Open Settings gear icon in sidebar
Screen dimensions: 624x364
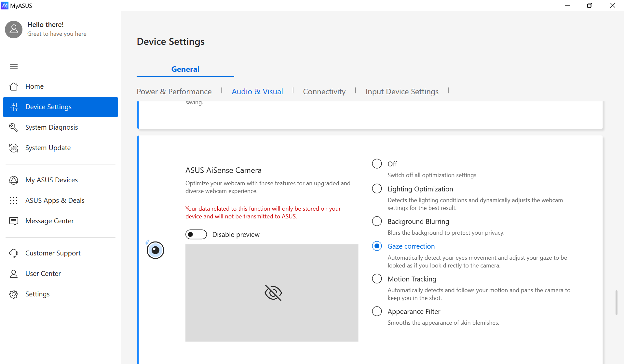[x=14, y=294]
